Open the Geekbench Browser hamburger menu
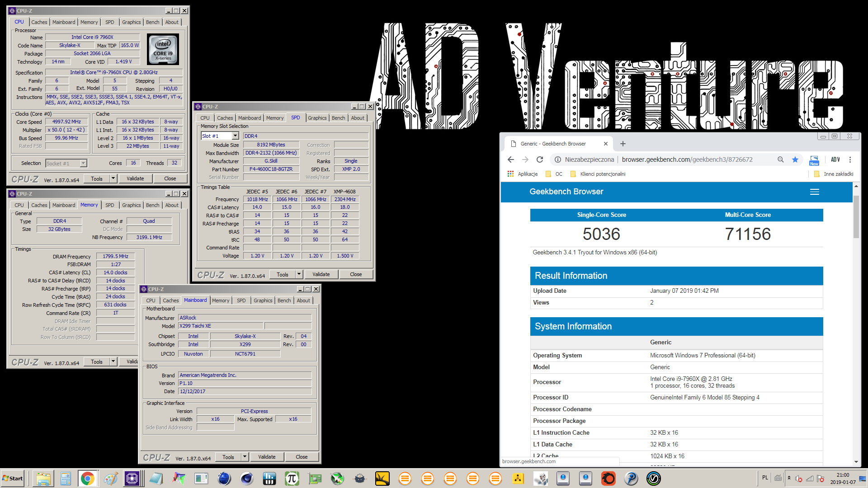This screenshot has height=488, width=868. [x=814, y=192]
